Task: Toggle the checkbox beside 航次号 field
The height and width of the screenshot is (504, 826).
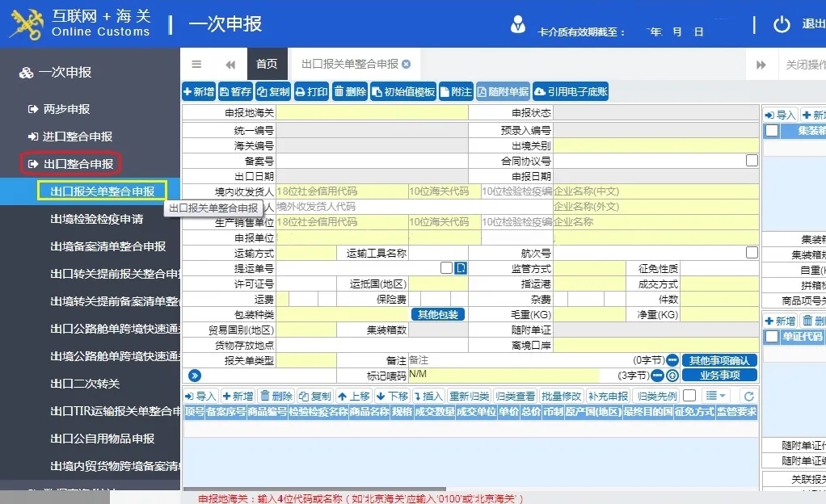Action: [752, 253]
